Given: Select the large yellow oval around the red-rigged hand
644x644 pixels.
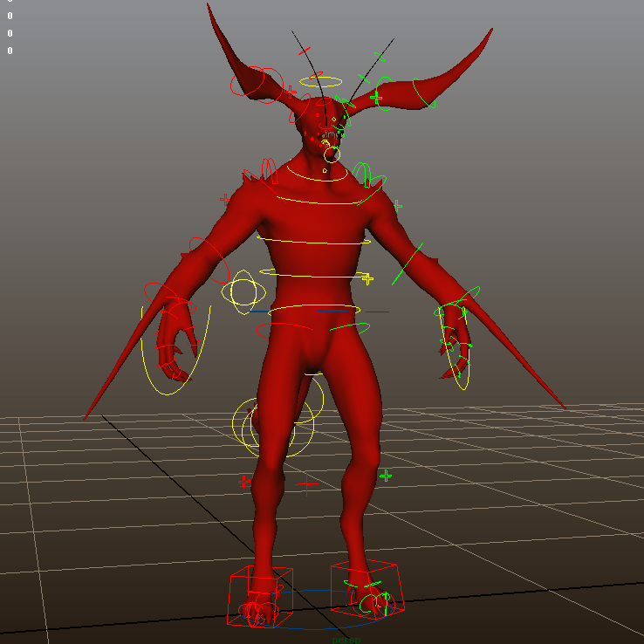Looking at the screenshot, I should coord(175,349).
